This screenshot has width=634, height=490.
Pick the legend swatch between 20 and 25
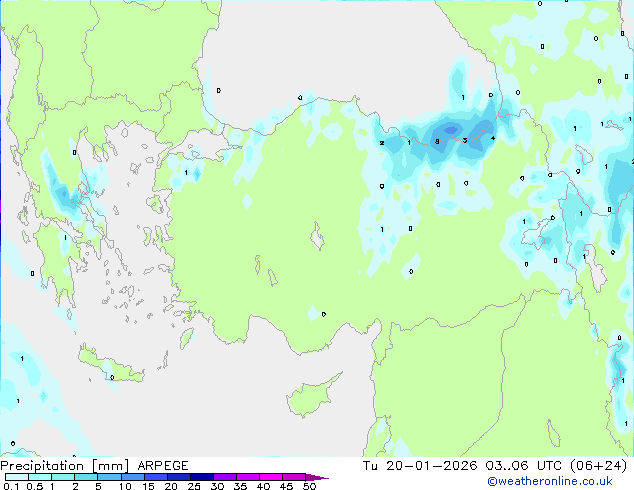[x=179, y=477]
